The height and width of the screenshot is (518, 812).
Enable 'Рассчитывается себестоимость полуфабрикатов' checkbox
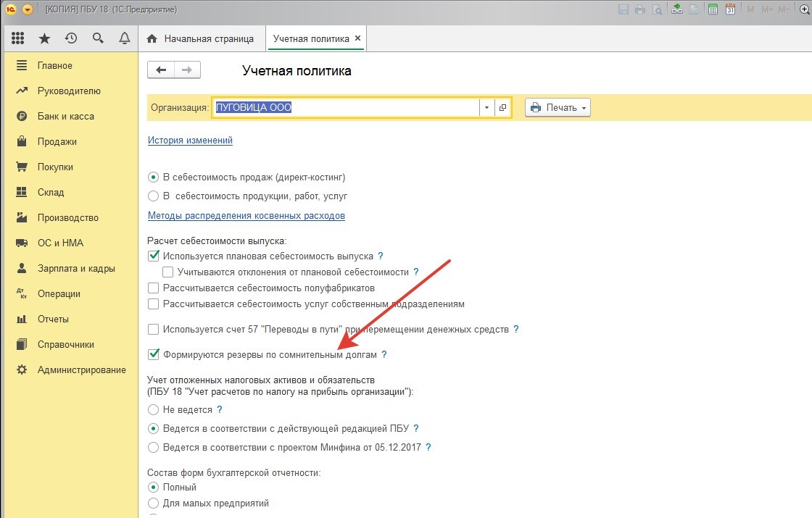tap(153, 288)
